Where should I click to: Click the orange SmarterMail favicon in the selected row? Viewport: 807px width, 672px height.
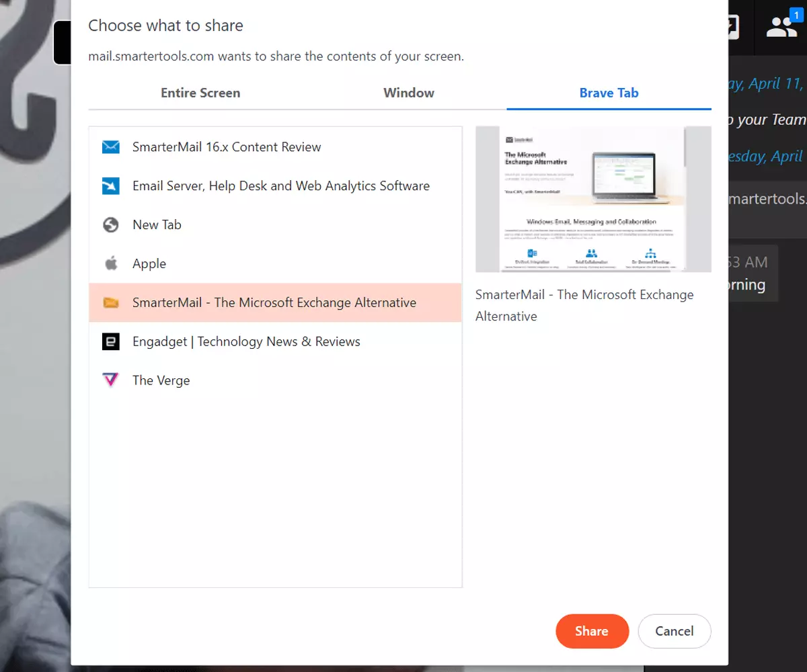(111, 303)
